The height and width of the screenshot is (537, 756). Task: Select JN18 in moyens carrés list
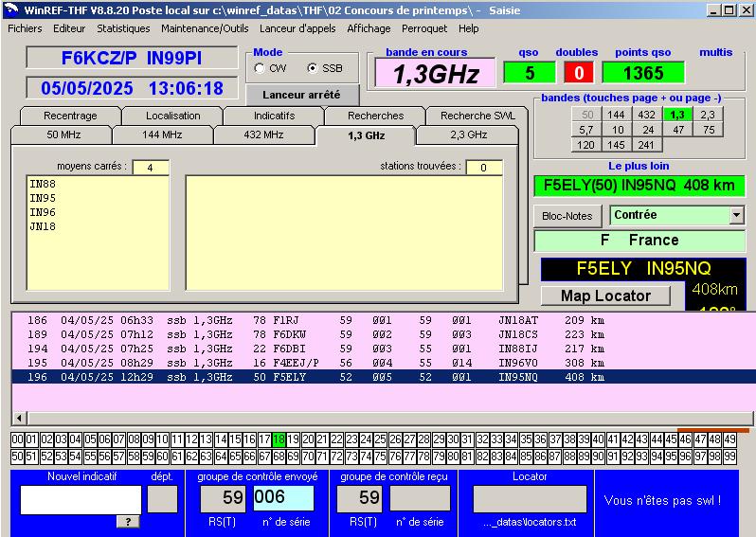(43, 226)
